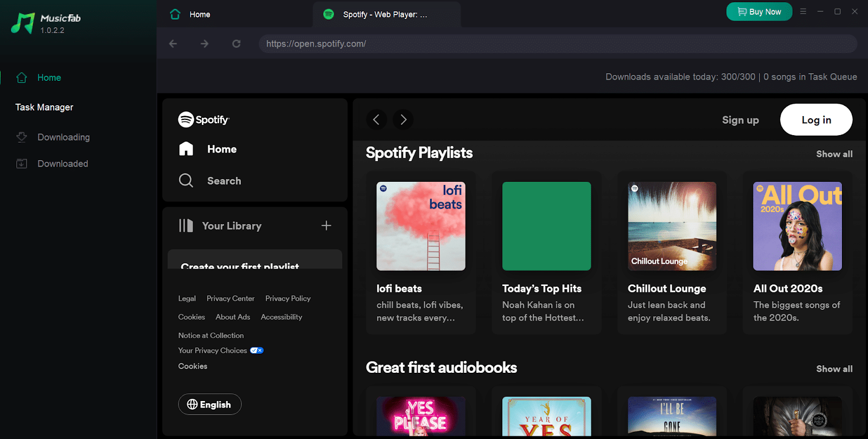This screenshot has width=868, height=439.
Task: Open the Downloaded task list
Action: click(62, 163)
